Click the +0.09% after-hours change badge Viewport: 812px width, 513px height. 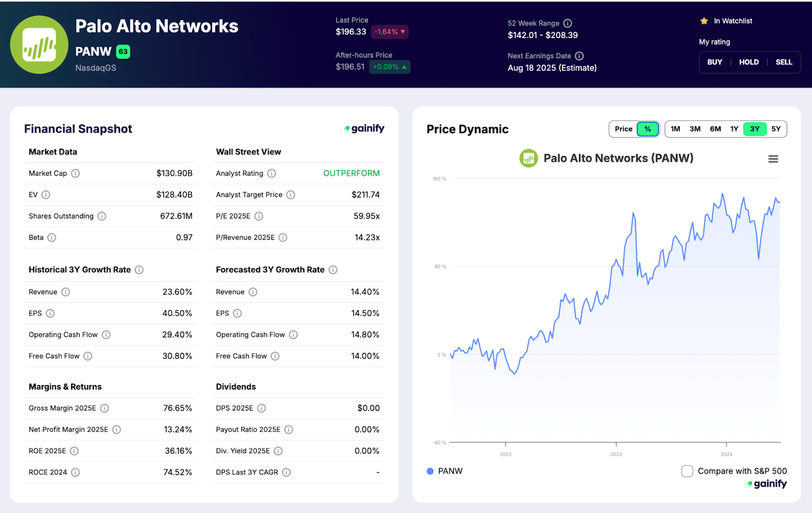pyautogui.click(x=390, y=67)
